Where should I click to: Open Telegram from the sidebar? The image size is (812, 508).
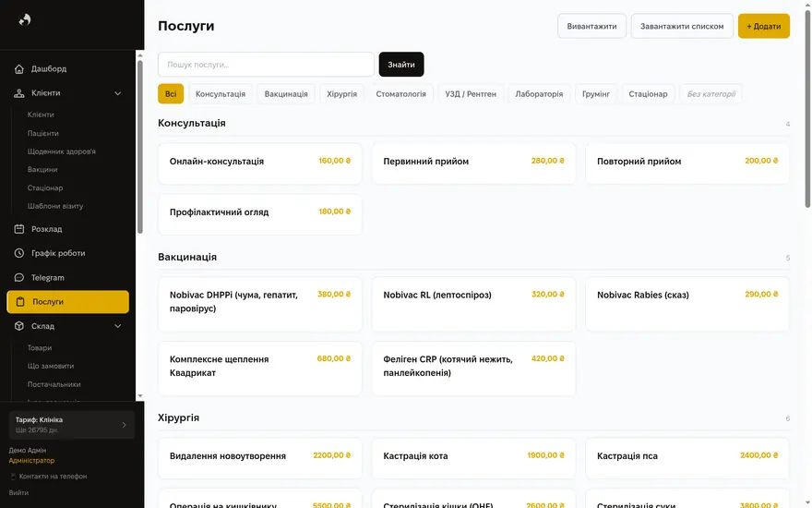(68, 278)
